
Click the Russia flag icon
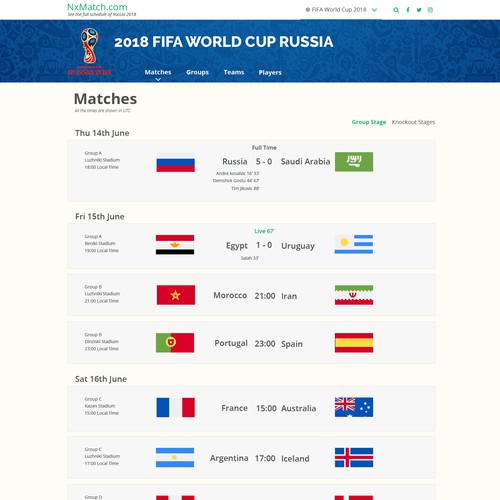(176, 162)
